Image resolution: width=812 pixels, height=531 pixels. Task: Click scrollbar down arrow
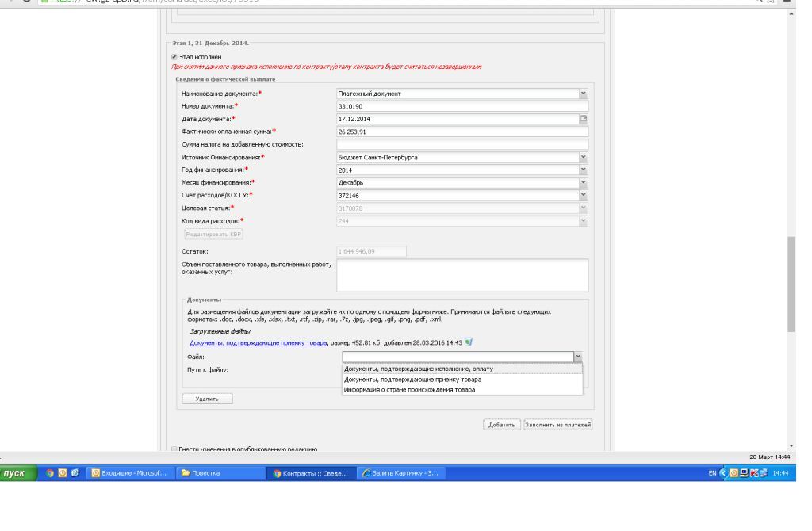click(x=791, y=445)
